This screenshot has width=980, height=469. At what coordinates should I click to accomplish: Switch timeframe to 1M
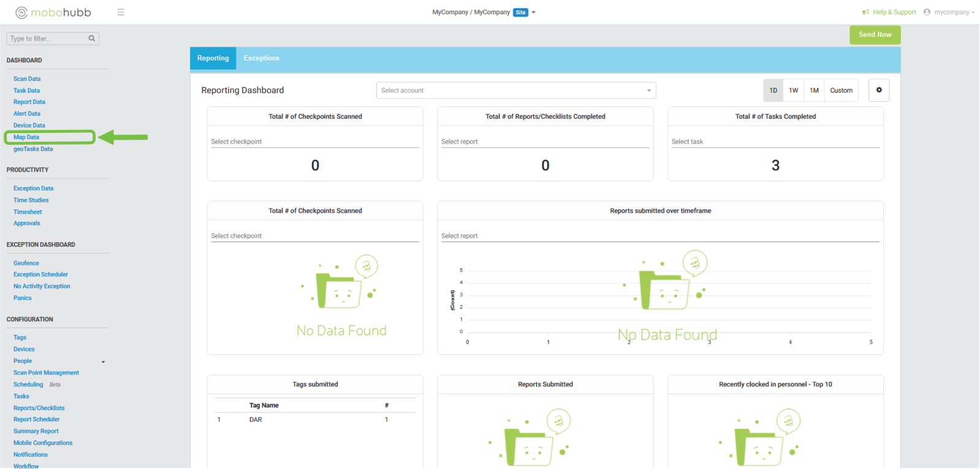814,90
